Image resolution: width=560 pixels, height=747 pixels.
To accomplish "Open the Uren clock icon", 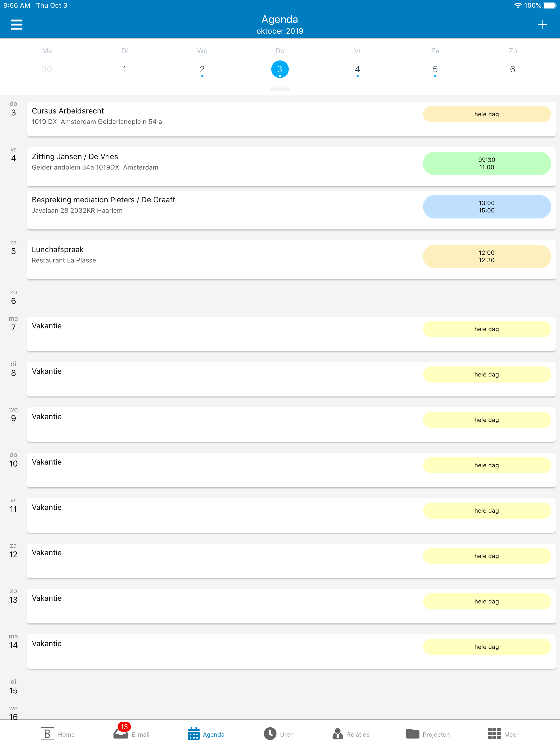I will [270, 734].
